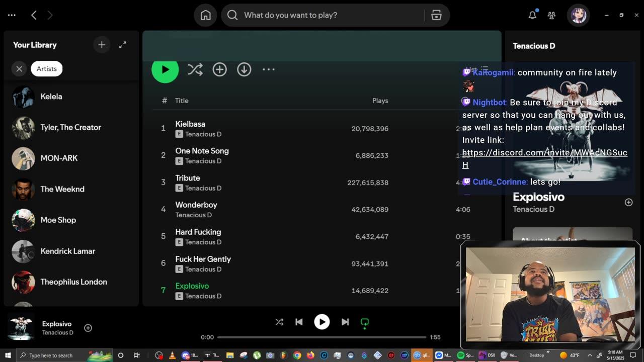Click the 43°F weather widget
This screenshot has height=362, width=644.
pos(570,355)
